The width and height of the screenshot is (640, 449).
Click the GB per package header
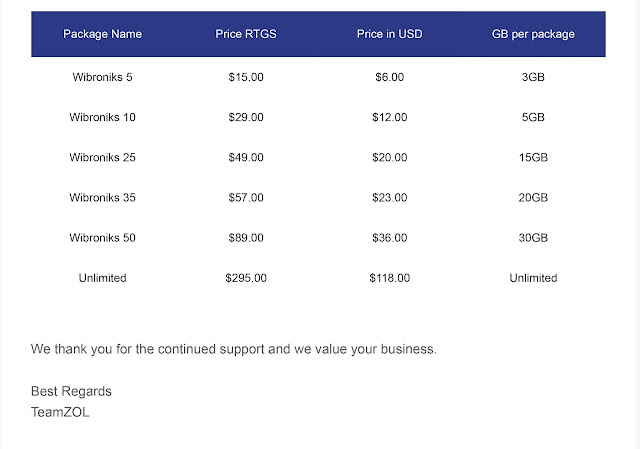click(533, 34)
